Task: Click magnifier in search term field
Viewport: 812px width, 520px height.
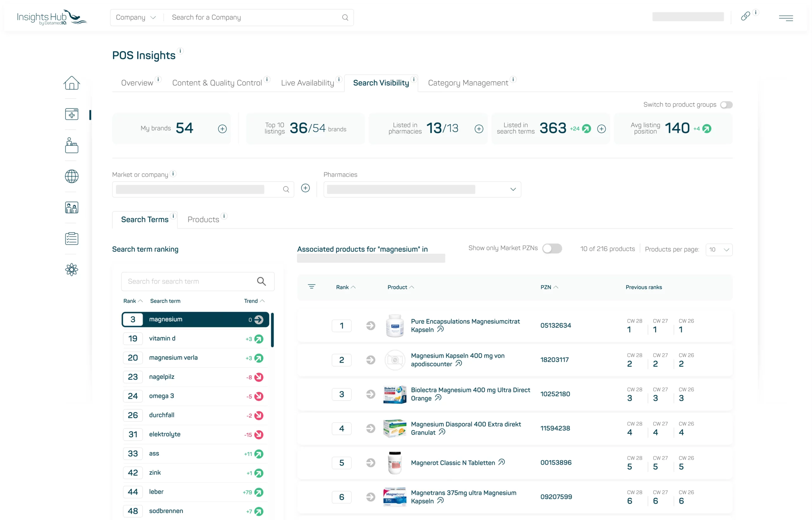Action: tap(261, 281)
